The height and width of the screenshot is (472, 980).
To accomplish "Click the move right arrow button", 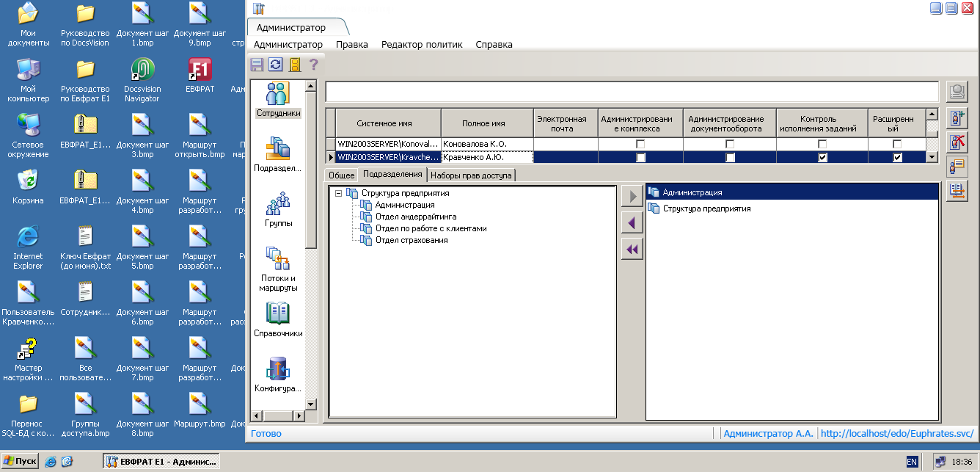I will [x=632, y=195].
